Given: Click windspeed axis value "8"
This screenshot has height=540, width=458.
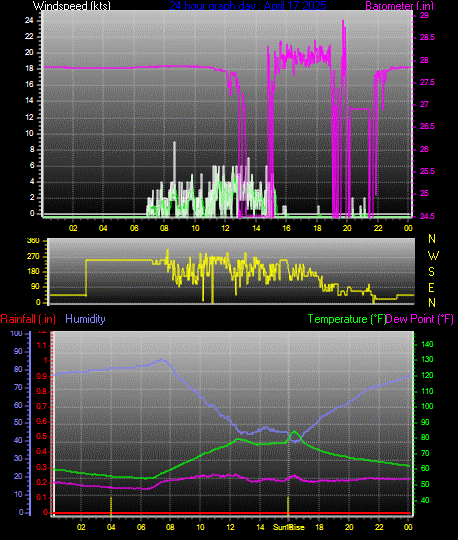Looking at the screenshot, I should click(x=32, y=149).
